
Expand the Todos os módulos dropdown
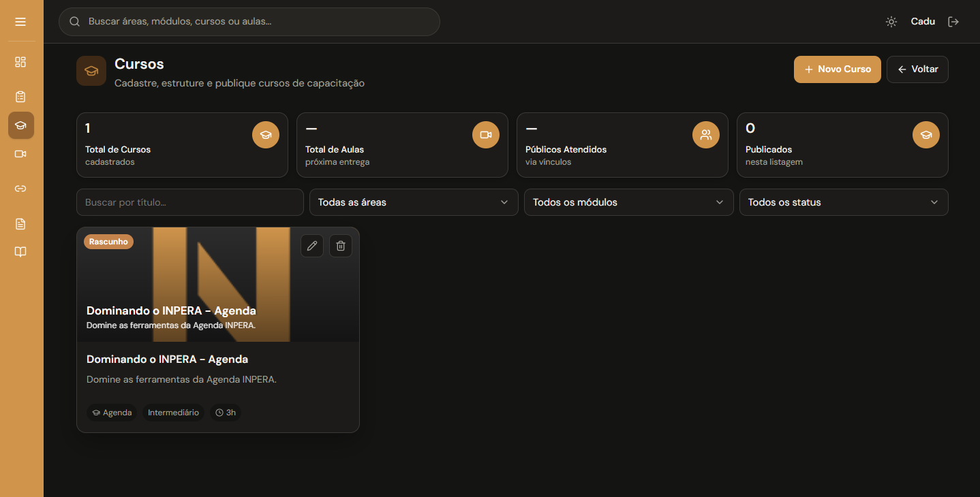tap(628, 202)
